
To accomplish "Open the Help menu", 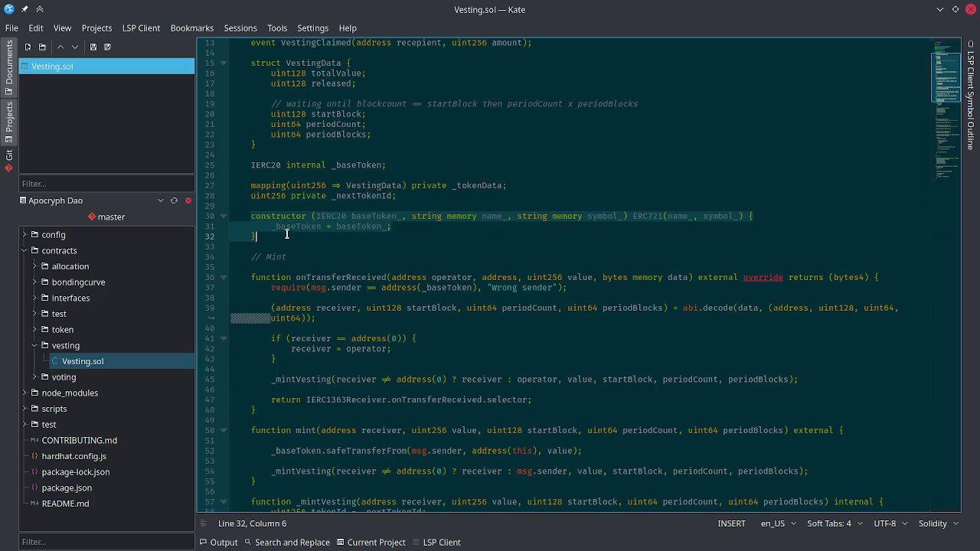I will [348, 28].
